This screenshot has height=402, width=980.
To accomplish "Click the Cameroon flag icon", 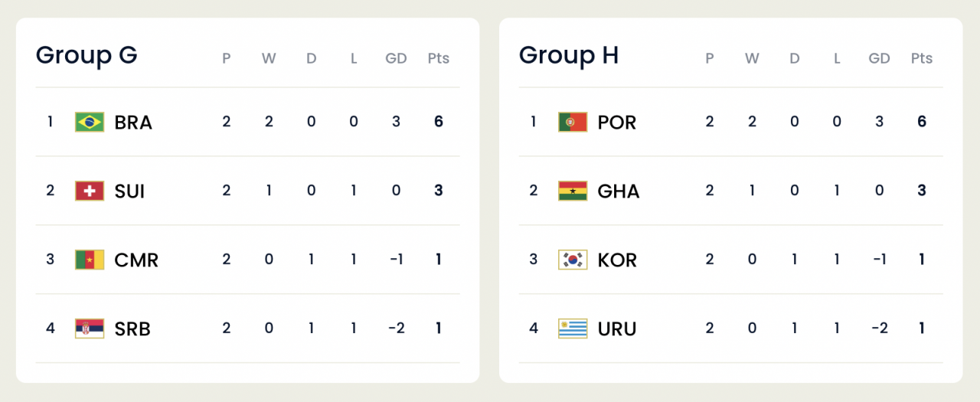I will [x=90, y=260].
